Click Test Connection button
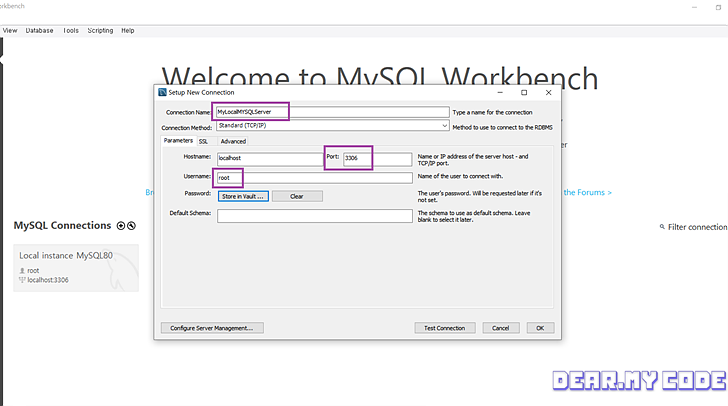728x406 pixels. click(x=445, y=328)
